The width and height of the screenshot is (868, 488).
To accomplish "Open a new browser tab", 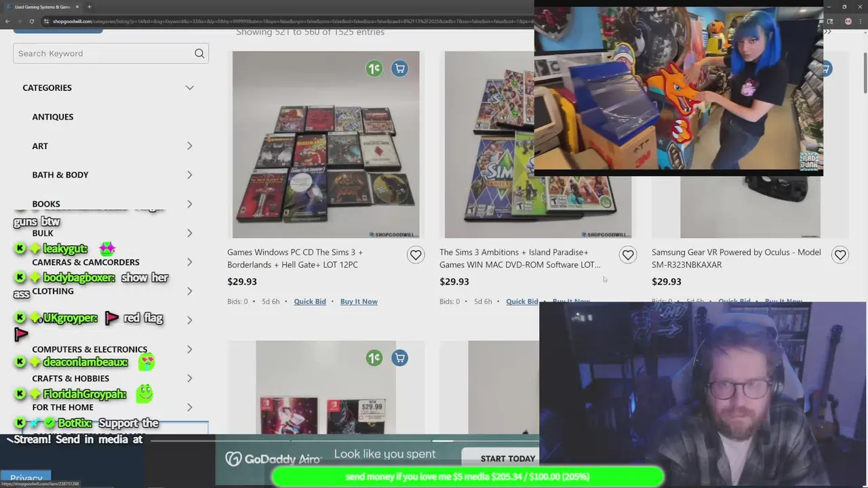I will [x=89, y=7].
